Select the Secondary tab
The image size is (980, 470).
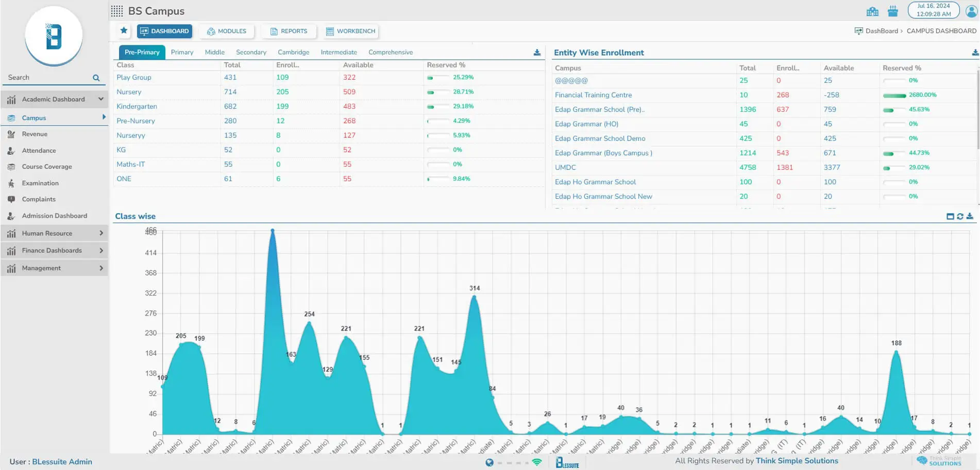pos(251,53)
